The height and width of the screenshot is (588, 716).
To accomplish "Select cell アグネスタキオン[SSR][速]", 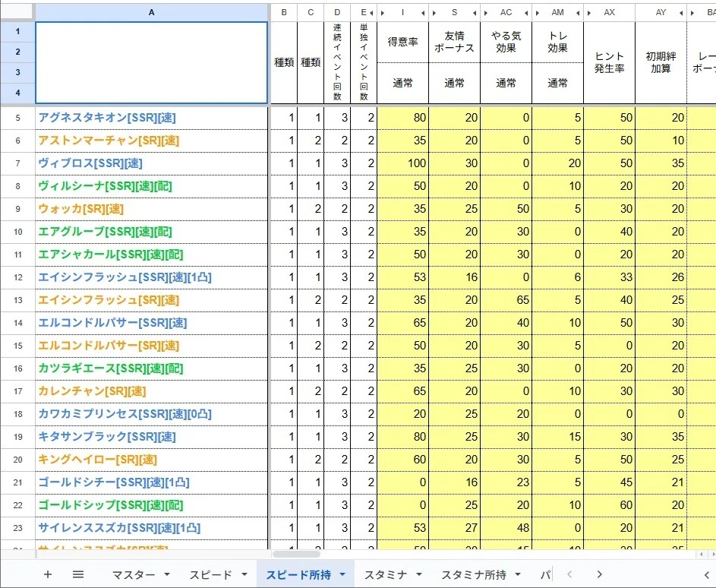I will [152, 118].
